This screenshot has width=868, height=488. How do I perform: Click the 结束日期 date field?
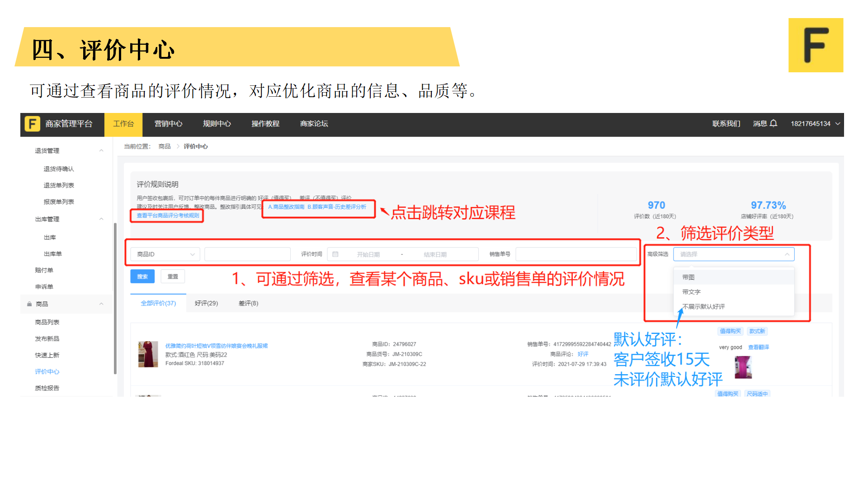(435, 255)
